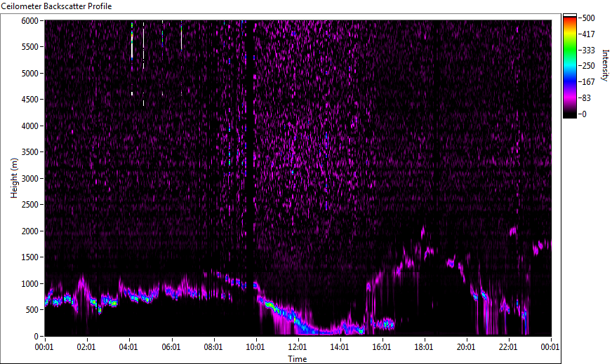The image size is (612, 364).
Task: Click the 6000 height axis value
Action: [30, 21]
